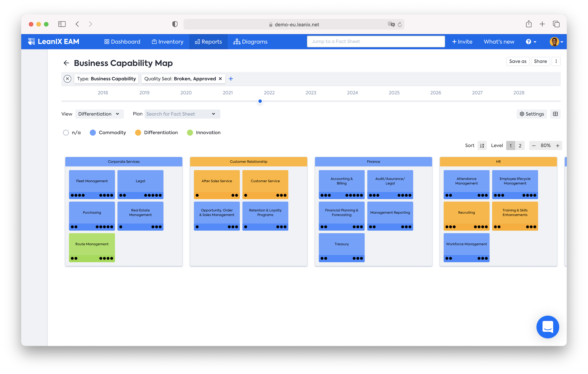Remove the Quality Seal filter
This screenshot has height=374, width=588.
click(220, 79)
